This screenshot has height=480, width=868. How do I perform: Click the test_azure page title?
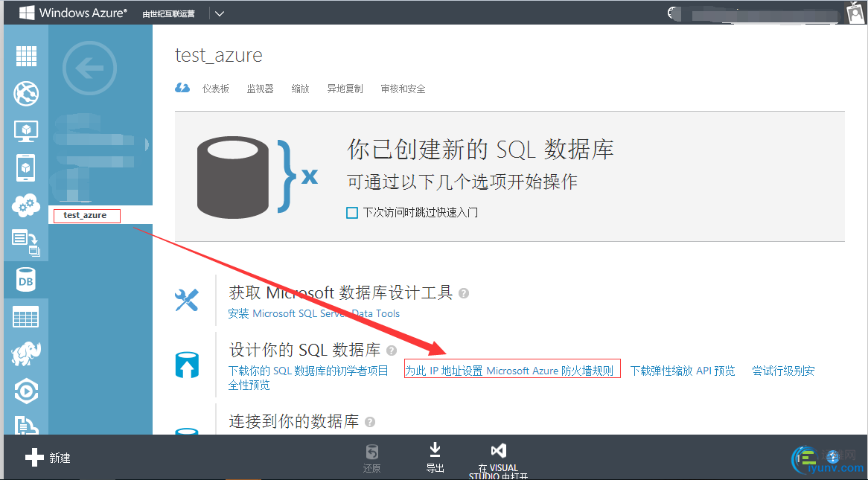pyautogui.click(x=219, y=55)
